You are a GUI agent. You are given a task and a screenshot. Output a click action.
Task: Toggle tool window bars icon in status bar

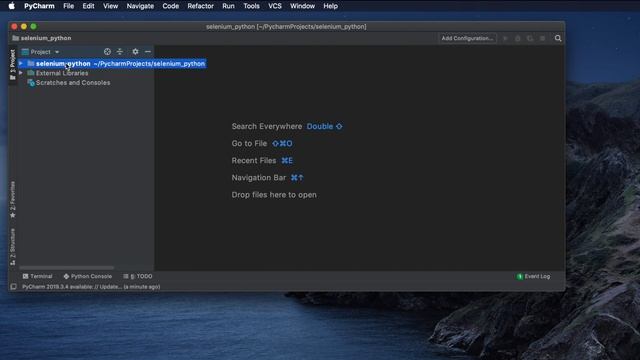pos(13,287)
